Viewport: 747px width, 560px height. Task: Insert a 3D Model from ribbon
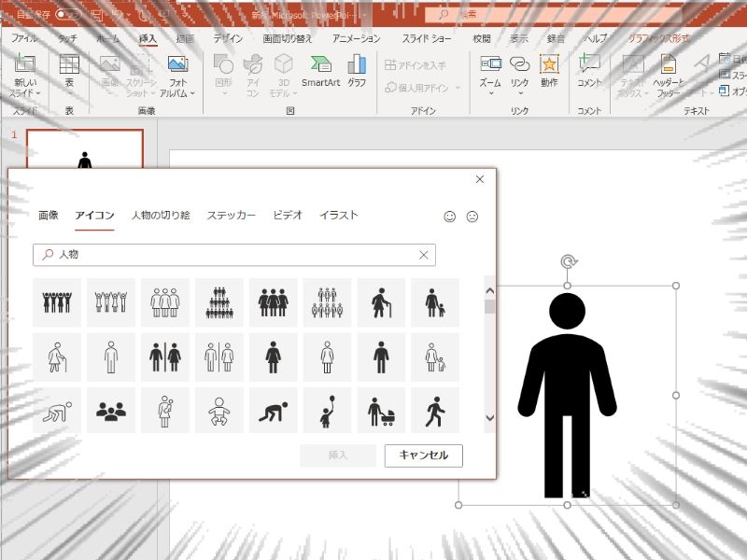(x=284, y=75)
